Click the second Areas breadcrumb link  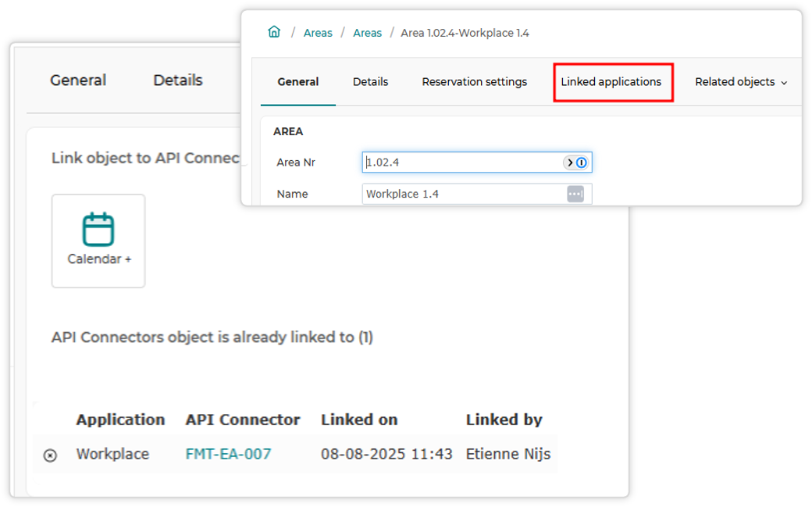click(x=367, y=33)
